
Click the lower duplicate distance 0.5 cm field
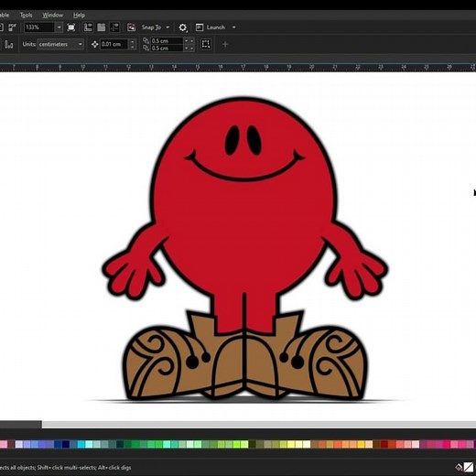[167, 49]
